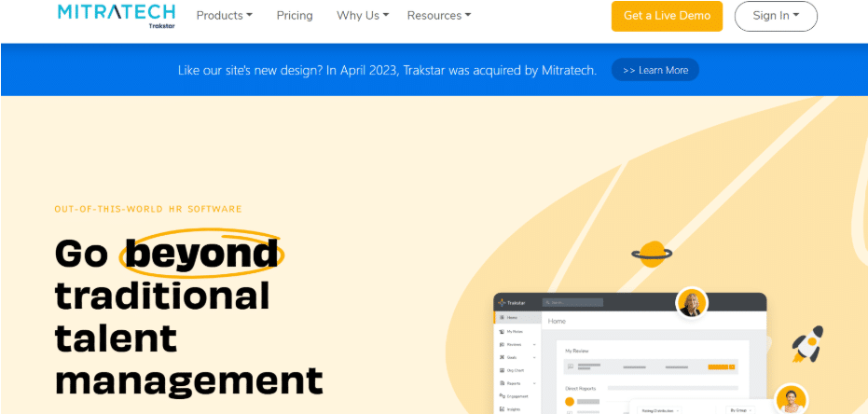Screen dimensions: 868x414
Task: Click the My Review section label
Action: tap(577, 351)
